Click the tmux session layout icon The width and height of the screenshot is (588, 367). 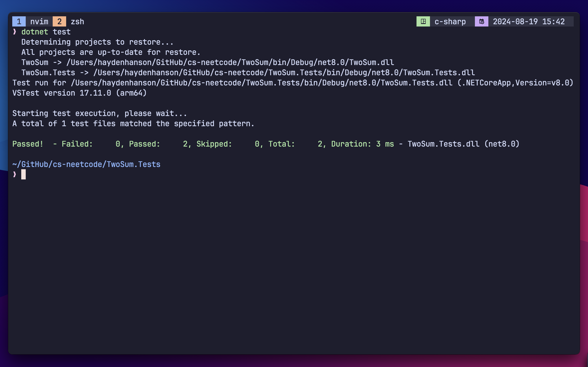tap(423, 21)
